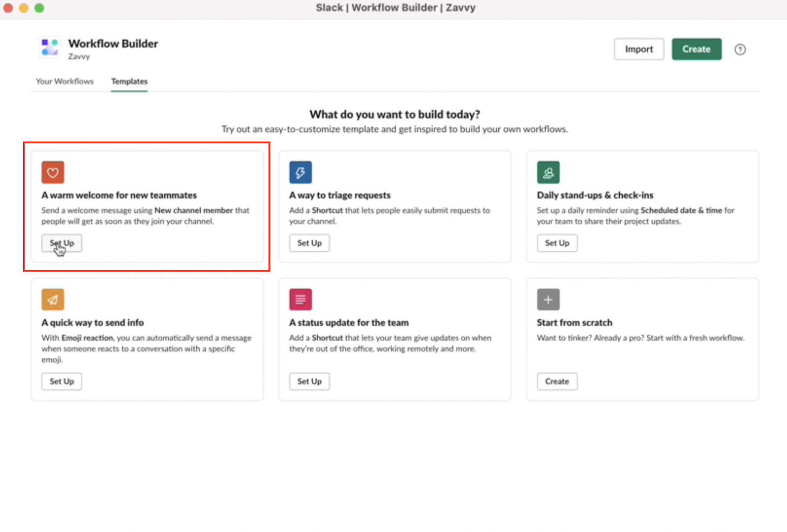The width and height of the screenshot is (787, 532).
Task: Click the plus icon on Start from scratch
Action: pyautogui.click(x=548, y=299)
